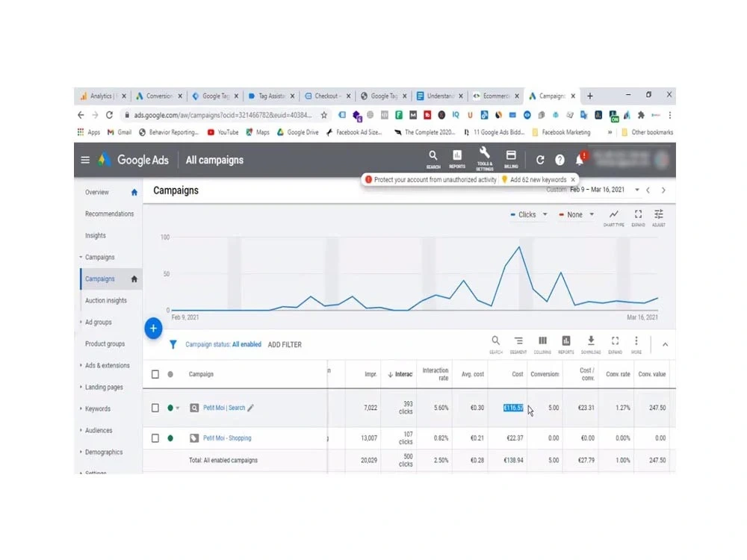This screenshot has height=560, width=747.
Task: Open browser extensions puzzle icon
Action: coord(641,115)
